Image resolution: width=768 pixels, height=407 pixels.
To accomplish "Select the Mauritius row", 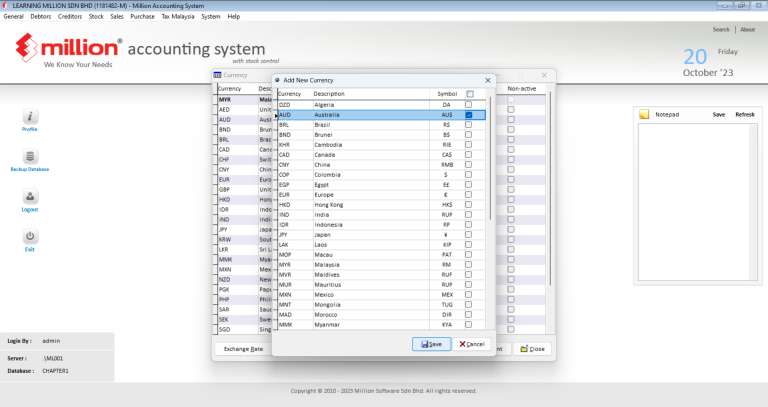I will pyautogui.click(x=382, y=285).
